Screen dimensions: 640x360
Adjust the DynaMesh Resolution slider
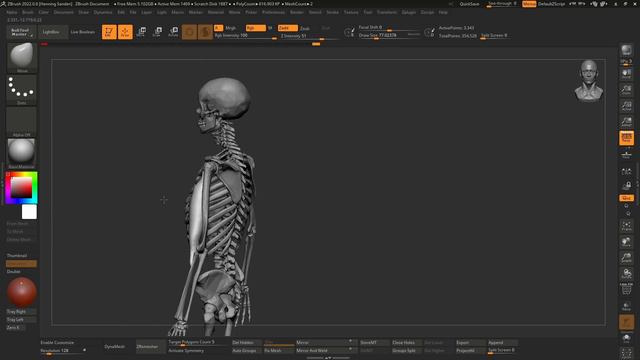pos(63,351)
